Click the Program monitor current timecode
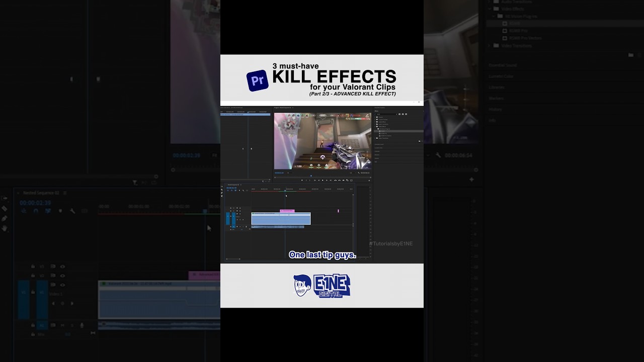Image resolution: width=644 pixels, height=362 pixels. pos(279,173)
